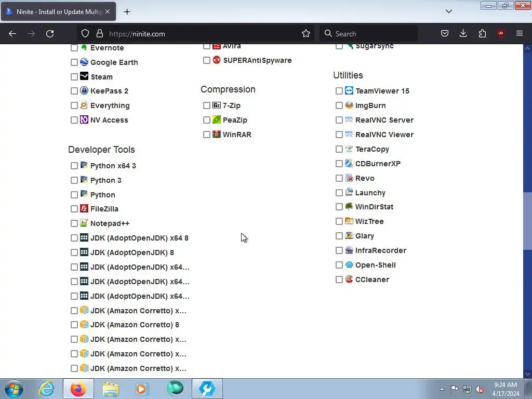Image resolution: width=532 pixels, height=399 pixels.
Task: Tick the InfraRecorder checkbox
Action: [x=339, y=250]
